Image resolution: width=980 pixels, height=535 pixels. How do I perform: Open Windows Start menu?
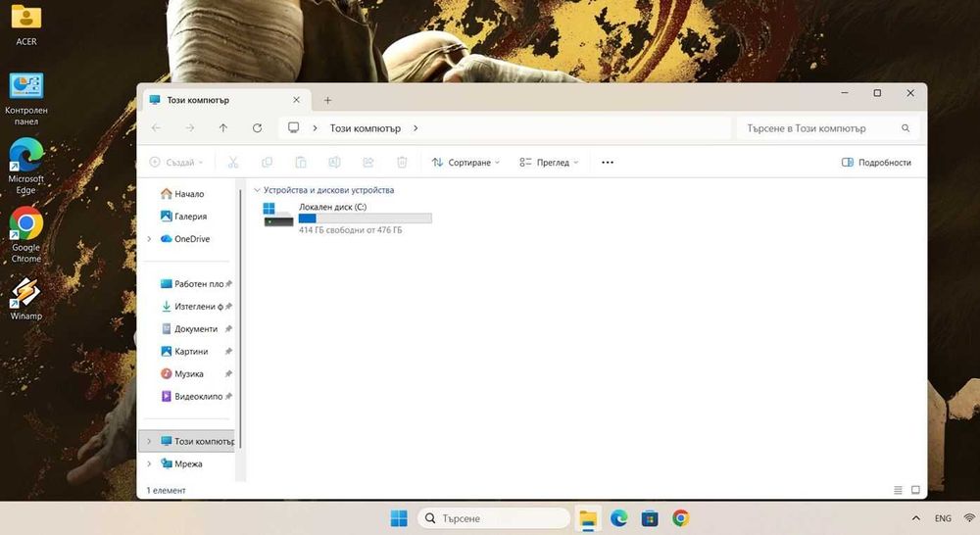pos(399,518)
